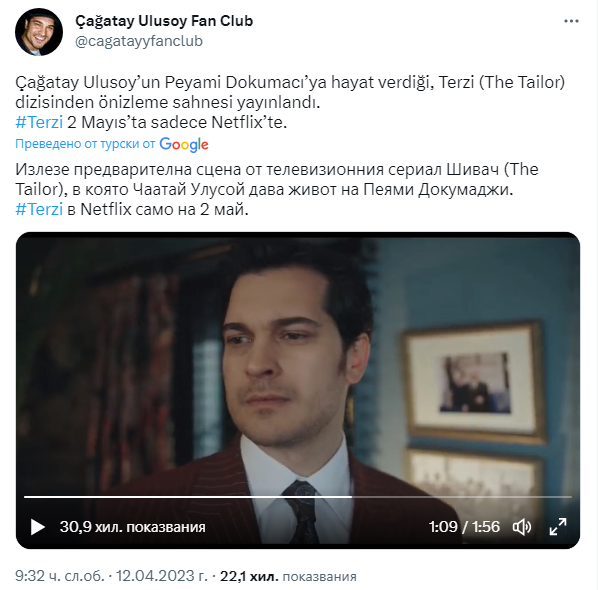Click the framed photo in the video background
This screenshot has height=590, width=598.
point(474,383)
